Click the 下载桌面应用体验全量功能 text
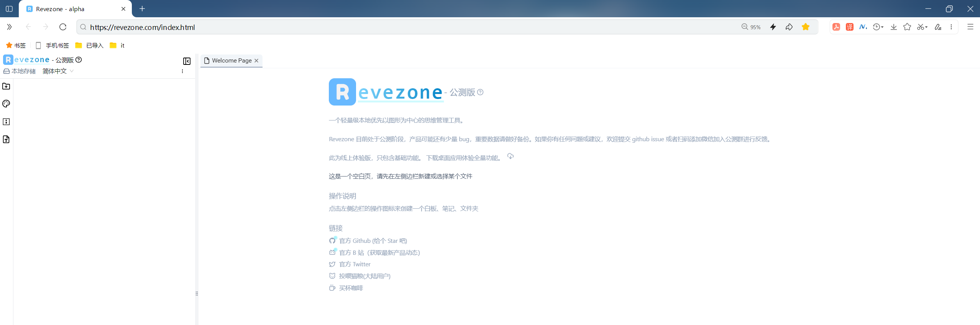980x325 pixels. 463,158
